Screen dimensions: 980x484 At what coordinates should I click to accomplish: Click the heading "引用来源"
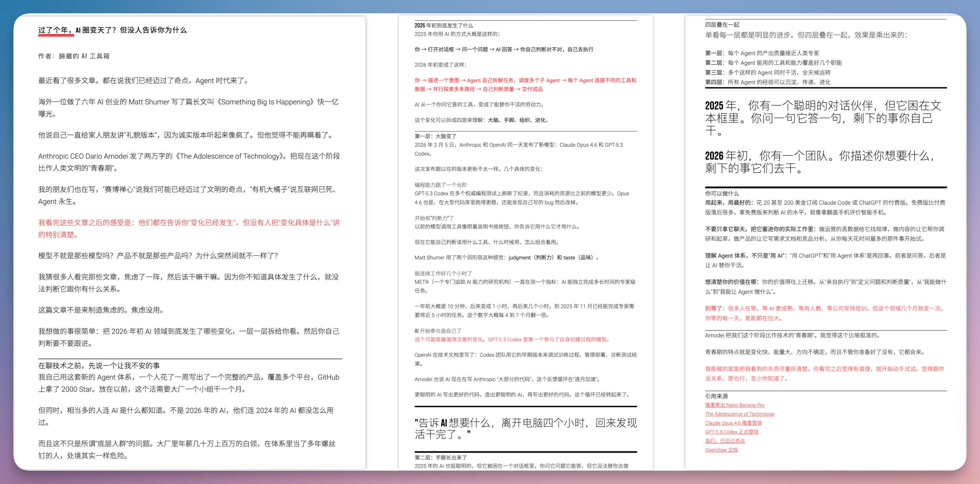point(716,396)
